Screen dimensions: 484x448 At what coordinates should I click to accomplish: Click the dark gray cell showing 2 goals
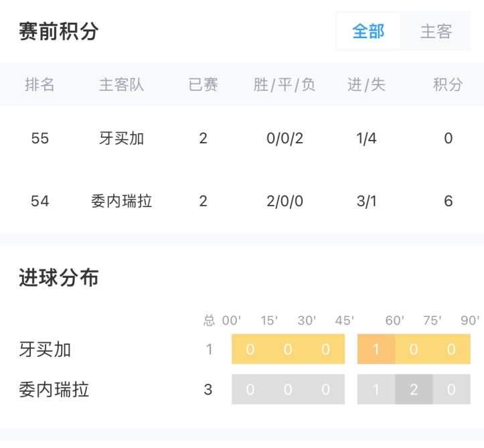coord(414,389)
